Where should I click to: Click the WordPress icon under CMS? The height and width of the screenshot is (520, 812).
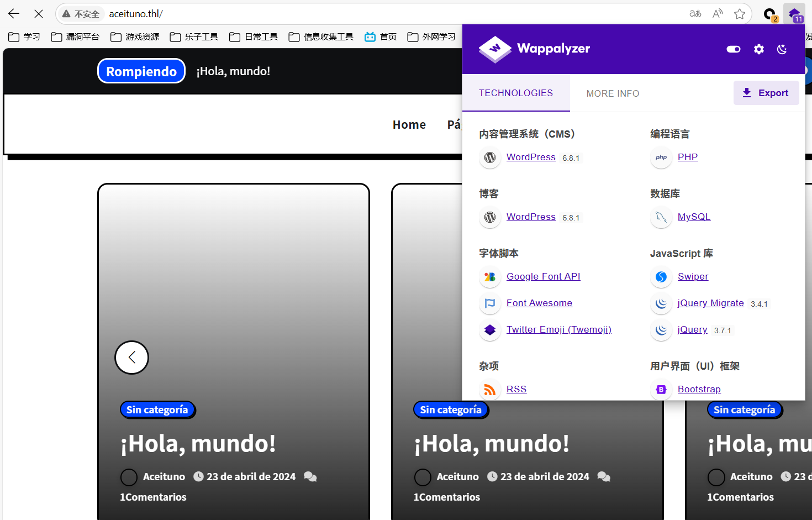tap(490, 157)
